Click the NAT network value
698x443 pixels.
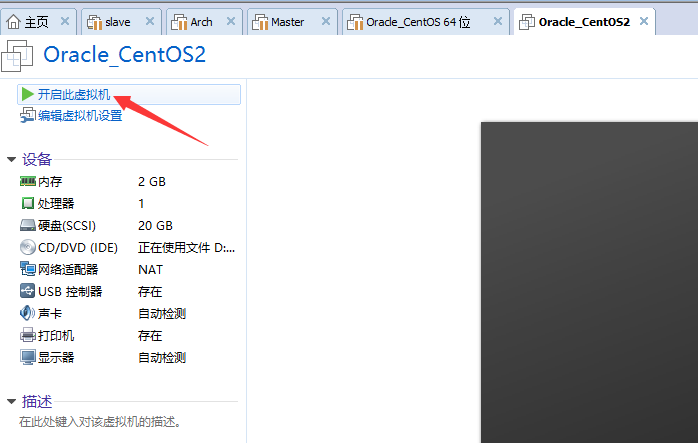click(150, 269)
